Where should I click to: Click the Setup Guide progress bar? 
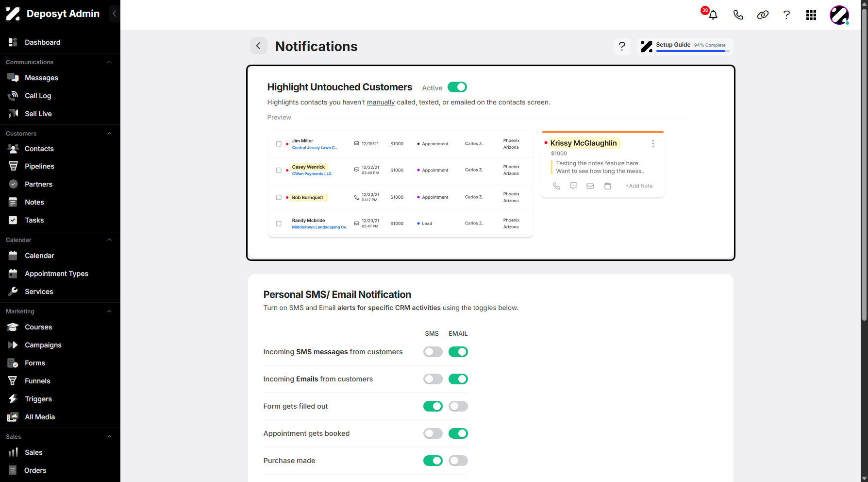pyautogui.click(x=693, y=51)
